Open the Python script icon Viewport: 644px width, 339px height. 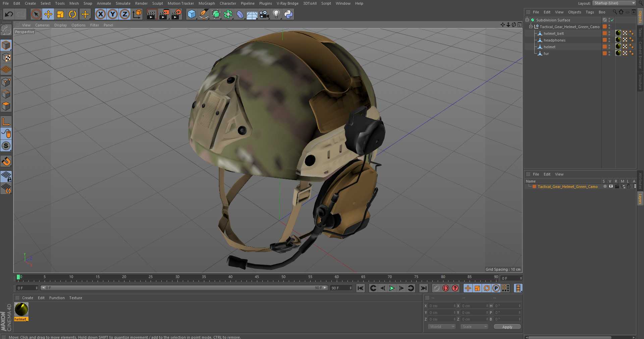click(288, 14)
